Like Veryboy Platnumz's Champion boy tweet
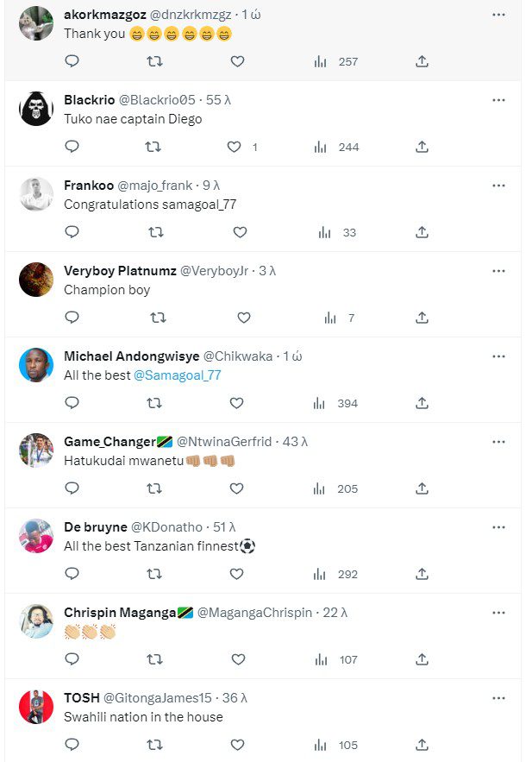 [x=243, y=318]
